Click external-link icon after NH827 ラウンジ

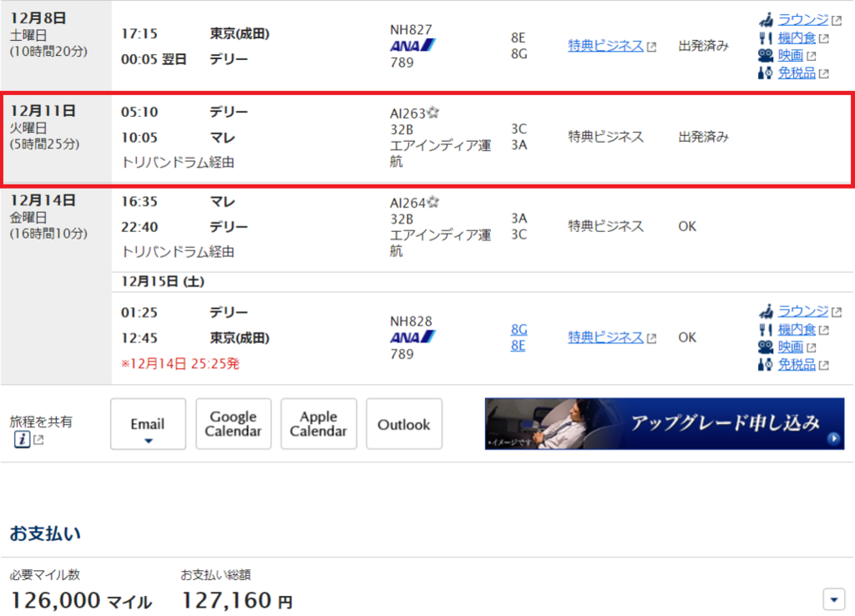click(x=836, y=21)
